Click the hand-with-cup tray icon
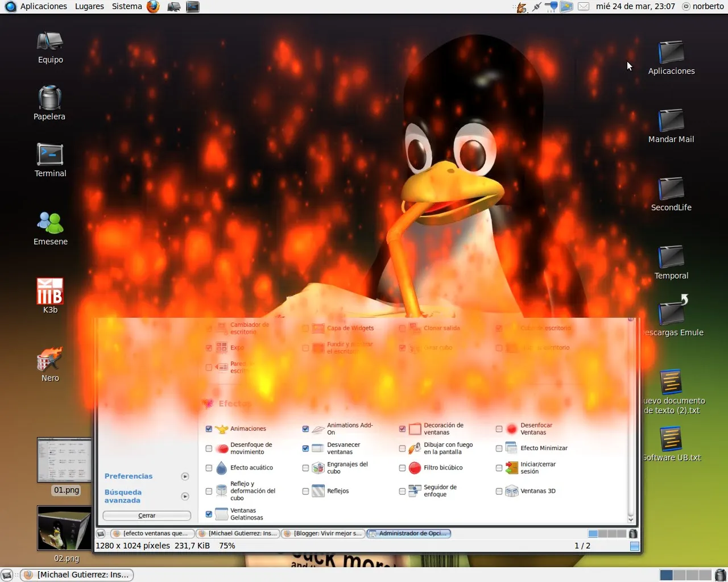Screen dimensions: 728x582 (521, 7)
